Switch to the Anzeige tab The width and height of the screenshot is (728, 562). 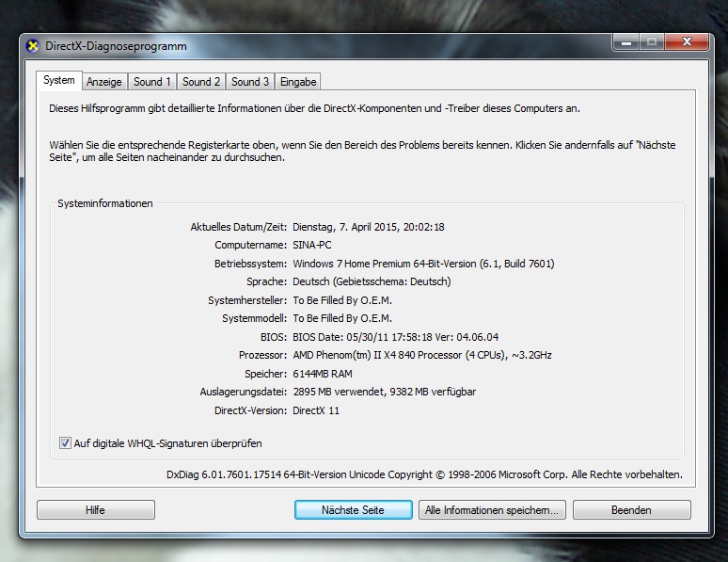[104, 82]
